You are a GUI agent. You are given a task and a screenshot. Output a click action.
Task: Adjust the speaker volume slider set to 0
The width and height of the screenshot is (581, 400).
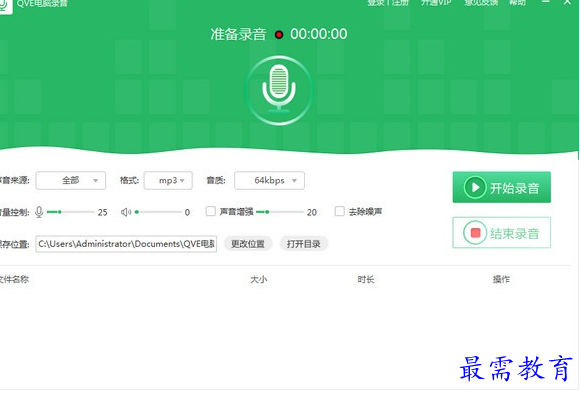pos(158,212)
